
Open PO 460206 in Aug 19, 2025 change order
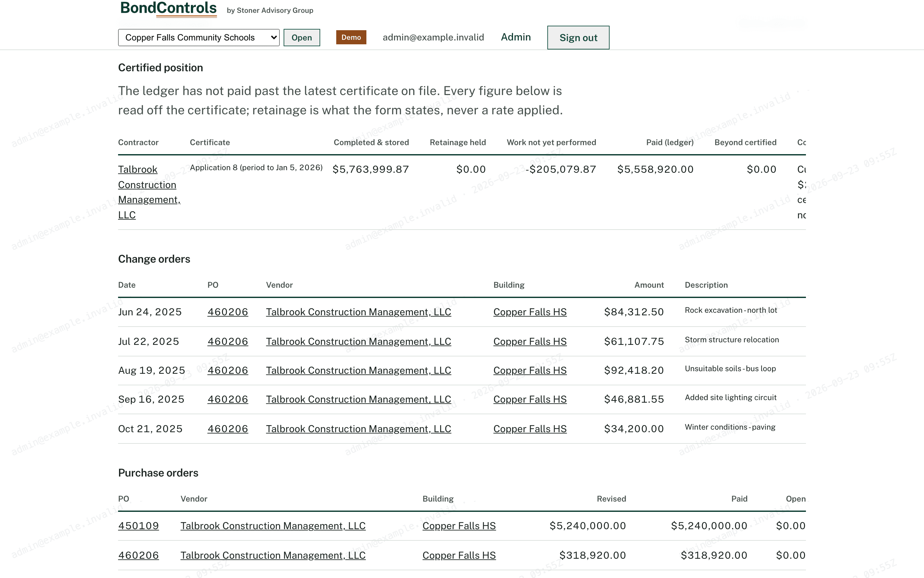[x=227, y=371]
